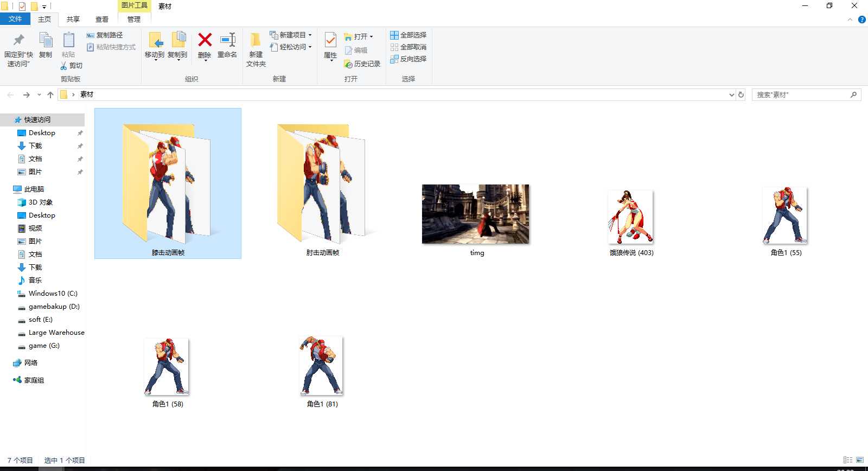Open Explorer Help question mark icon
Image resolution: width=868 pixels, height=471 pixels.
(861, 20)
